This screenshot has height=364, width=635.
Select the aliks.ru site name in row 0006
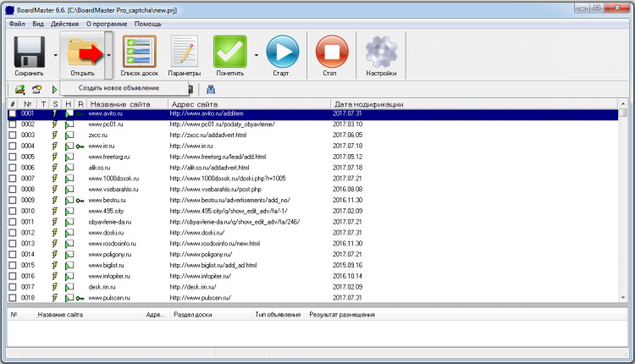pyautogui.click(x=99, y=168)
